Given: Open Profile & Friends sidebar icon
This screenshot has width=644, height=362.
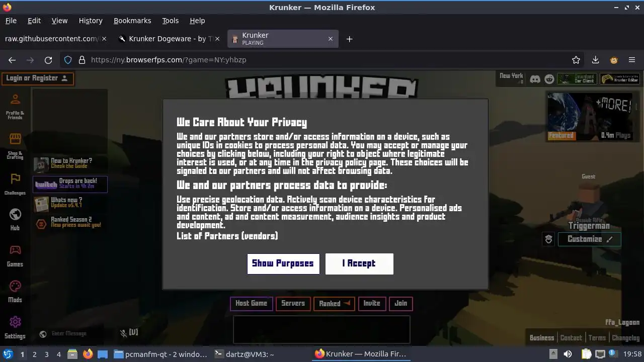Looking at the screenshot, I should click(x=15, y=100).
